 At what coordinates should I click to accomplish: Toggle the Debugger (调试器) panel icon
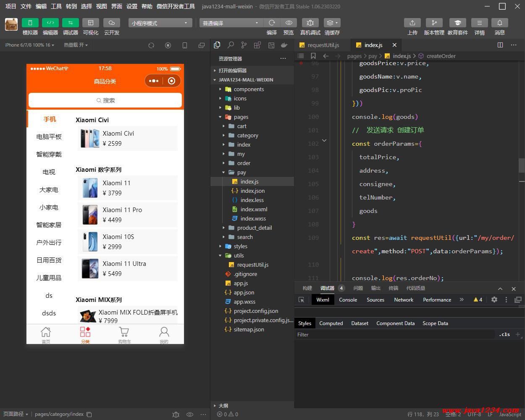coord(70,23)
